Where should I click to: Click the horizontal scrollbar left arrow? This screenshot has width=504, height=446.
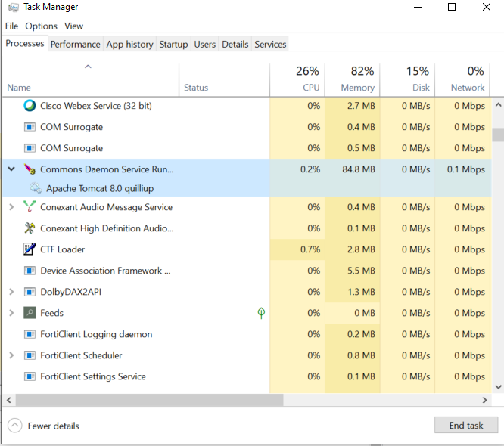click(9, 400)
